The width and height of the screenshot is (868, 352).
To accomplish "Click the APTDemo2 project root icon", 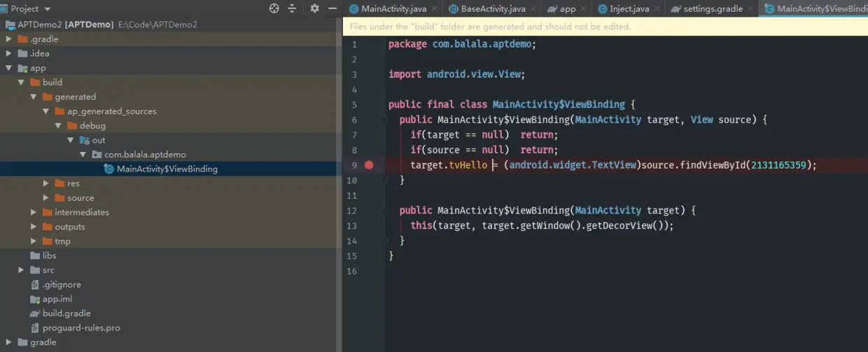I will coord(10,24).
